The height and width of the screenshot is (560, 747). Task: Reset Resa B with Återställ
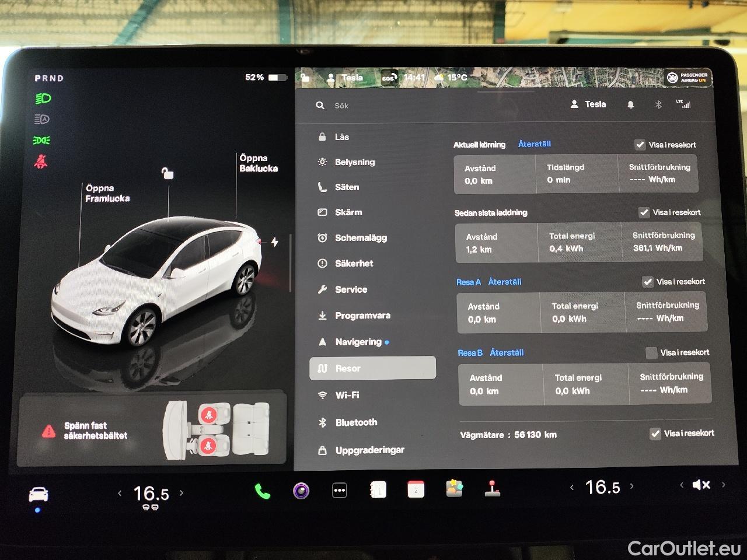click(507, 353)
